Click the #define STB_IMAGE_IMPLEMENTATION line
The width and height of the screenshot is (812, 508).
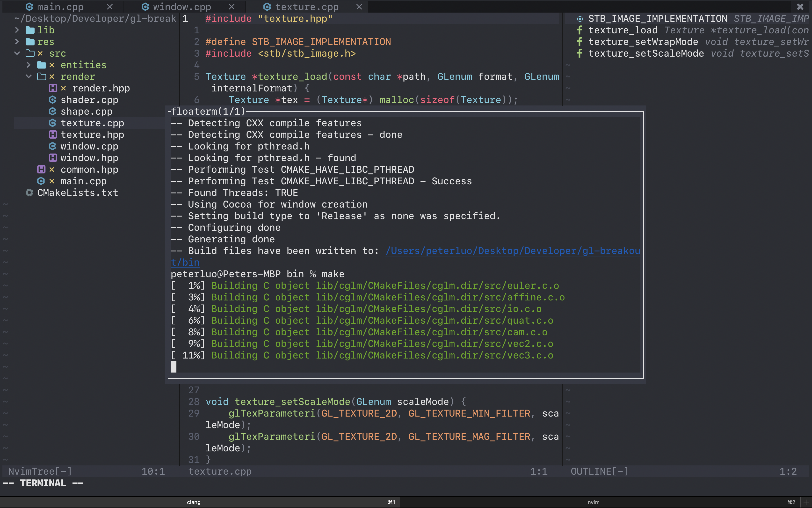coord(298,42)
